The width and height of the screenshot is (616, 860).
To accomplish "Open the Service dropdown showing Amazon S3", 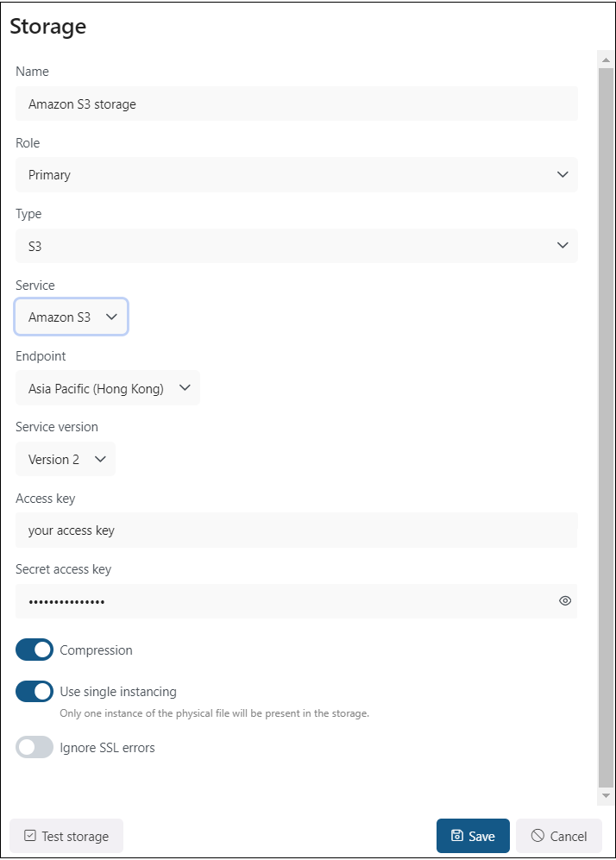I will click(72, 317).
